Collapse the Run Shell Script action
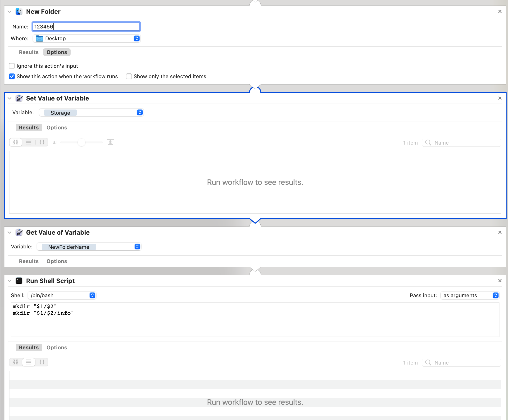The height and width of the screenshot is (420, 508). [9, 281]
